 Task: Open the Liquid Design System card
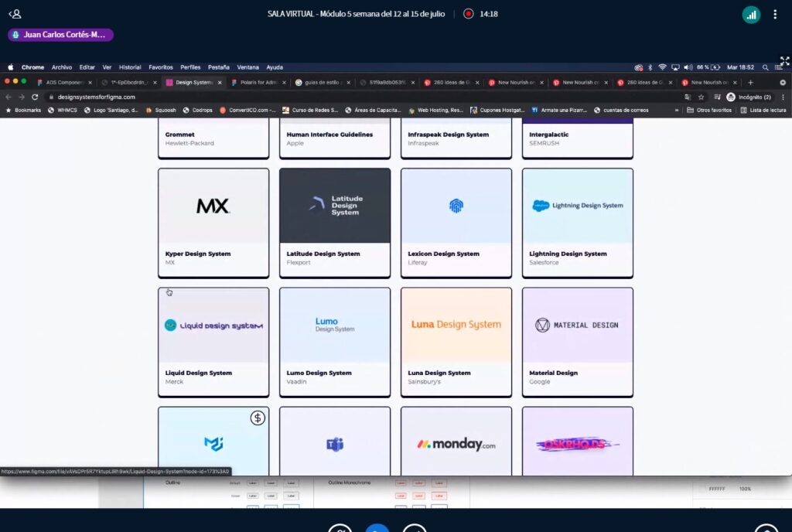213,342
